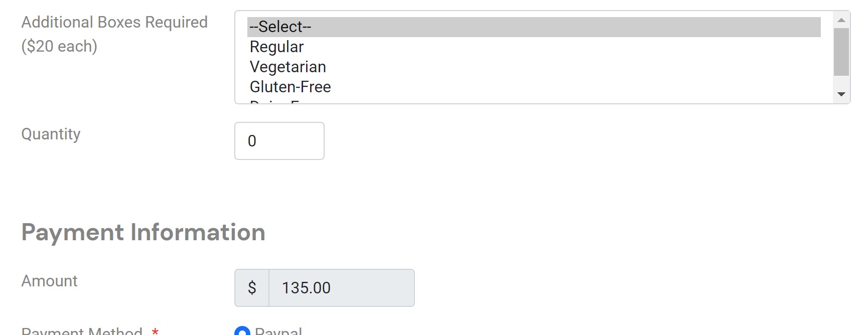Select the --Select-- placeholder option
Image resolution: width=868 pixels, height=335 pixels.
280,27
